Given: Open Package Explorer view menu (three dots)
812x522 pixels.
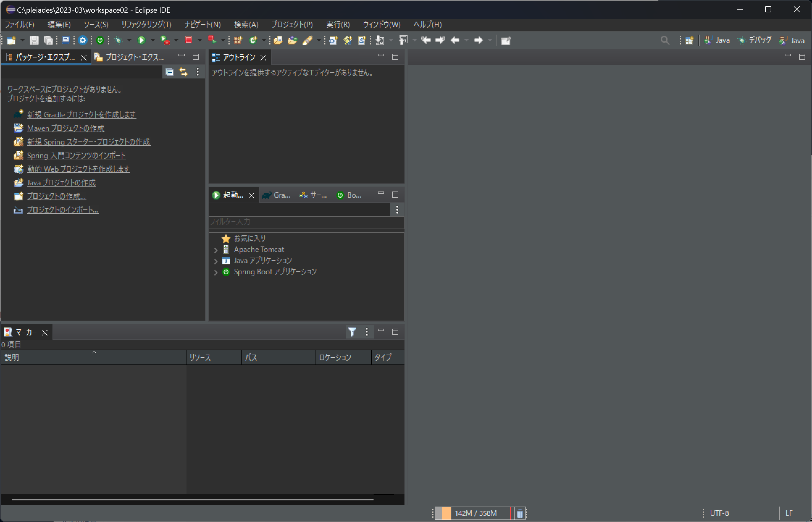Looking at the screenshot, I should (198, 72).
